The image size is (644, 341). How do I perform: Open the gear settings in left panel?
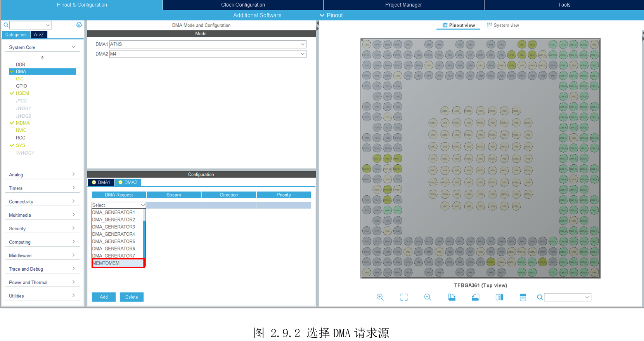tap(79, 25)
